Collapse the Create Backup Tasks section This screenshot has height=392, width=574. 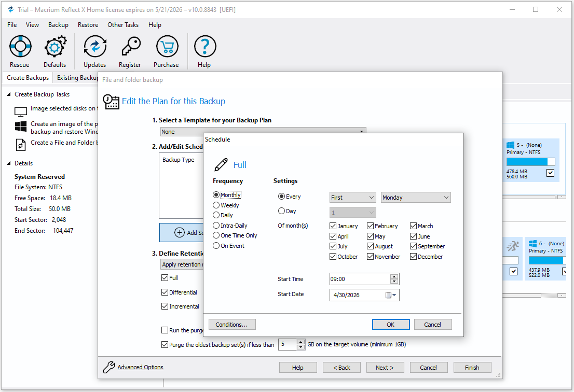[9, 94]
